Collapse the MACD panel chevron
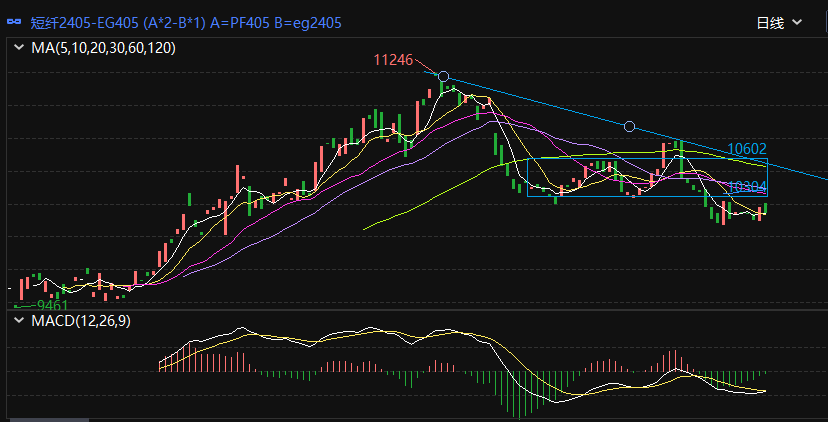 click(x=18, y=321)
